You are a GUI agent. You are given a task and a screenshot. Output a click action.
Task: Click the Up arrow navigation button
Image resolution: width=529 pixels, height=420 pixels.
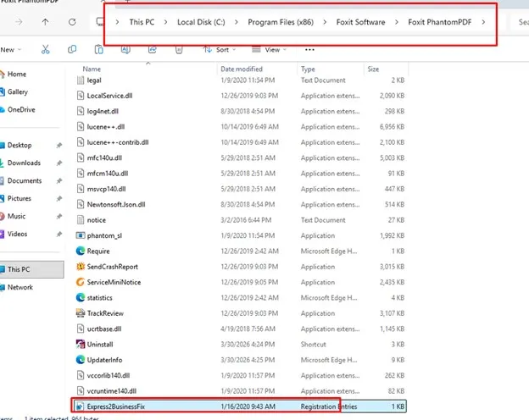(x=45, y=21)
